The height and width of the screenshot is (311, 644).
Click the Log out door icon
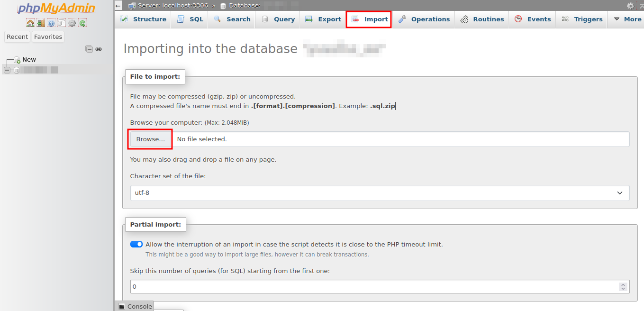click(41, 23)
